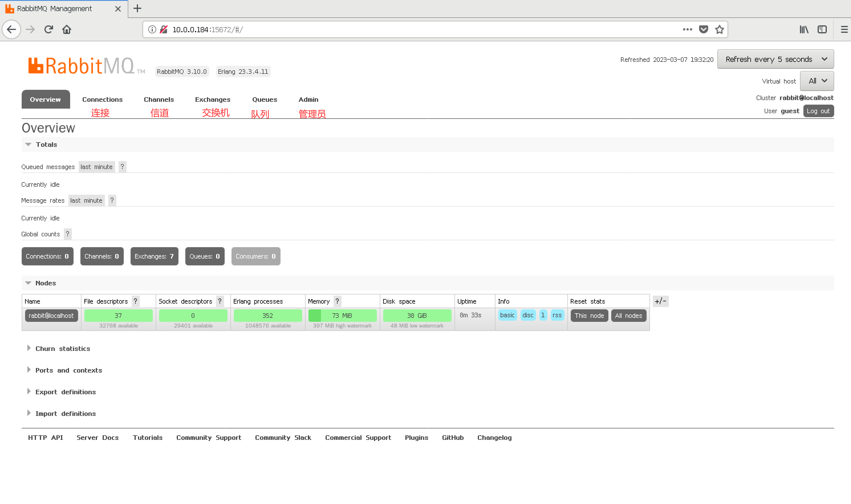Open the Plugins footer link

(416, 438)
